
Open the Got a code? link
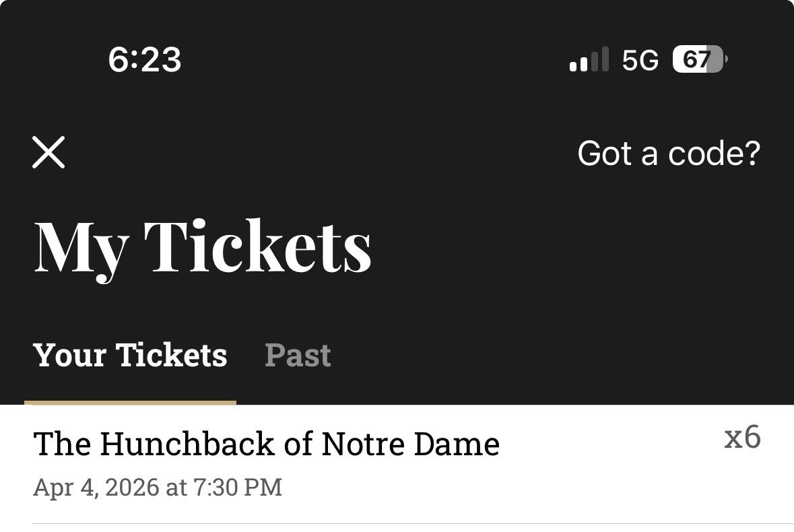pyautogui.click(x=668, y=154)
